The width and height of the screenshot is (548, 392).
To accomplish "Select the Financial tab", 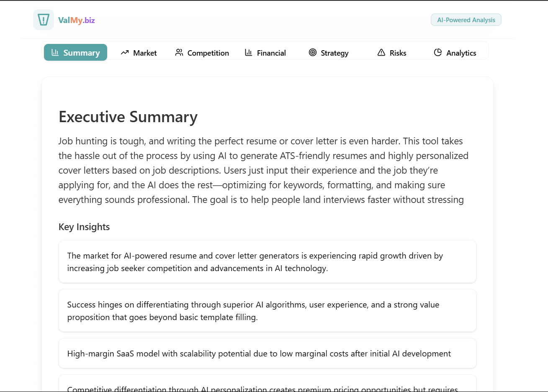I will (x=265, y=53).
